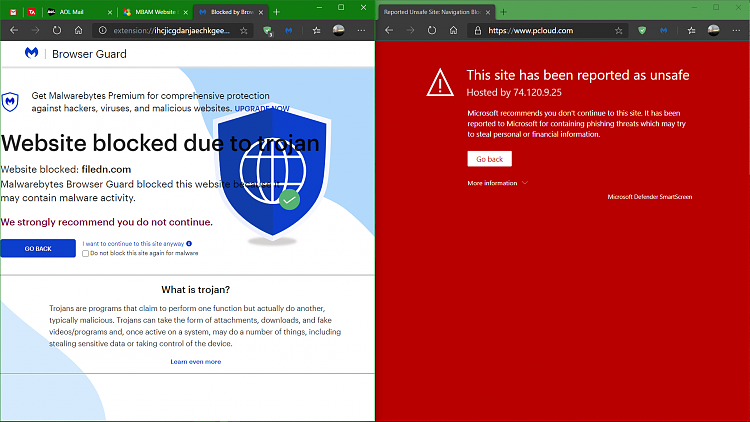Open favorites list in right browser
The height and width of the screenshot is (422, 750).
pyautogui.click(x=691, y=31)
